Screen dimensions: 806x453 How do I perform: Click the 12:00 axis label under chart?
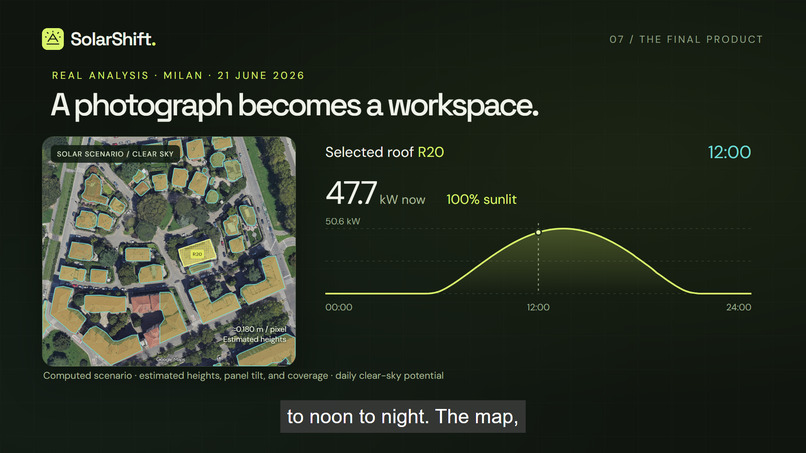538,307
